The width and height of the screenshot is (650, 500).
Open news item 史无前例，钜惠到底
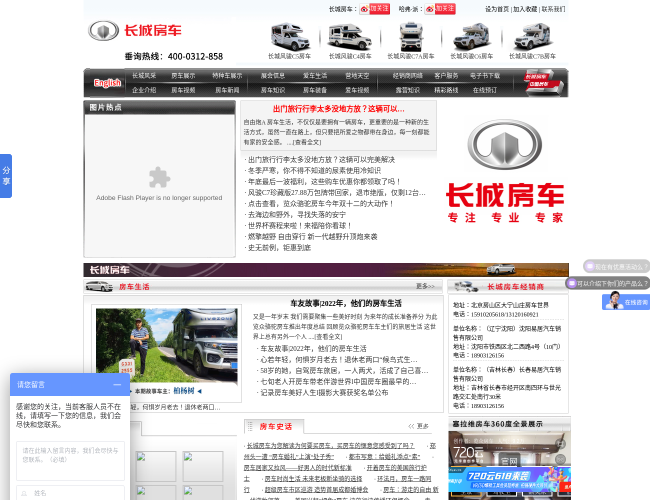click(x=279, y=248)
